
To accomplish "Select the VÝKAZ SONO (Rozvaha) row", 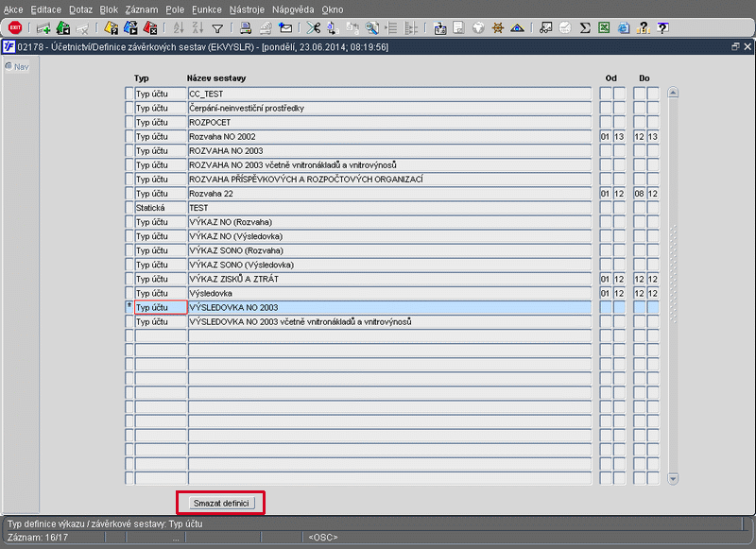I will (x=389, y=250).
